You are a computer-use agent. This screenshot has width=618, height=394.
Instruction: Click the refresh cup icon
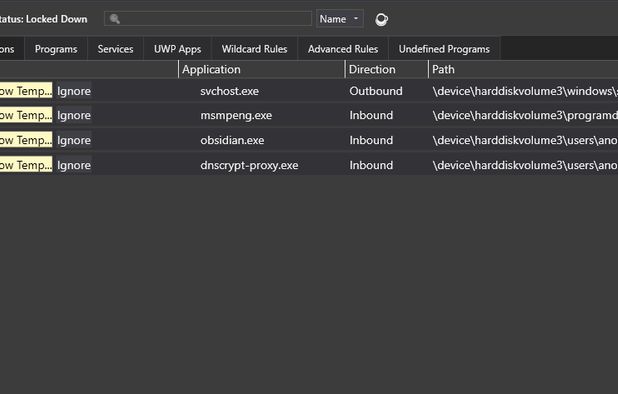point(381,19)
